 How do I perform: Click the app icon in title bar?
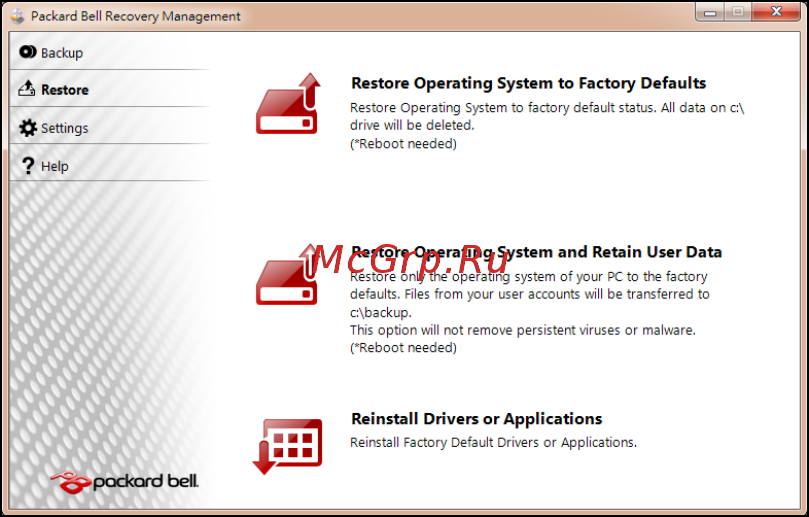(17, 16)
